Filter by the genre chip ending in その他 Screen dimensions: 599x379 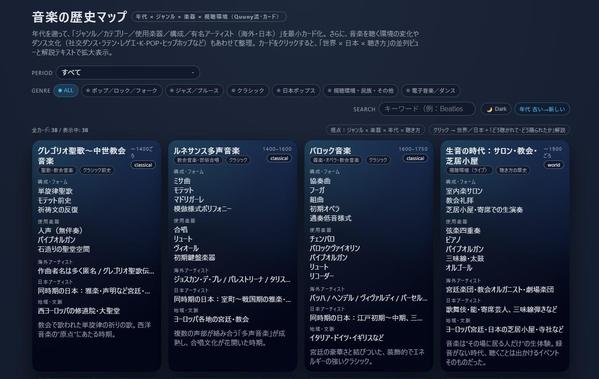[361, 91]
